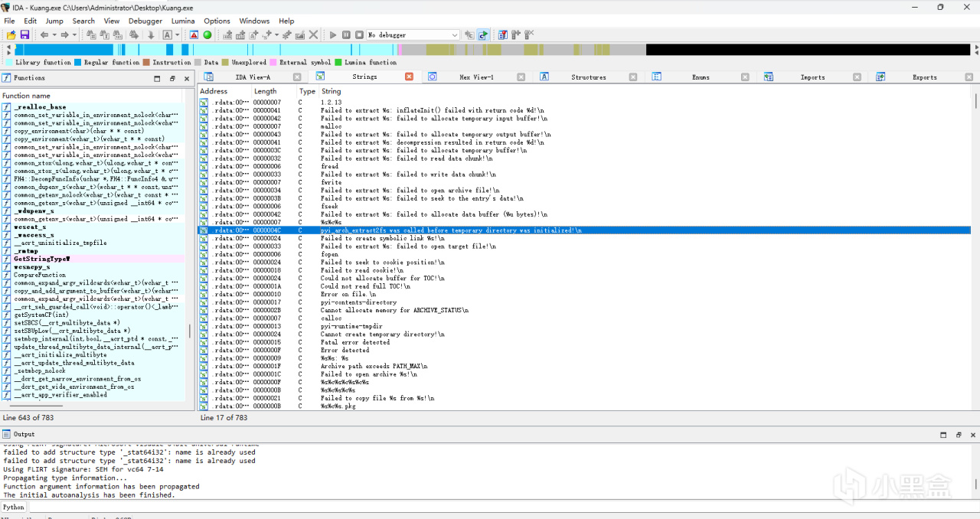Close the IDA View-A tab

[297, 77]
